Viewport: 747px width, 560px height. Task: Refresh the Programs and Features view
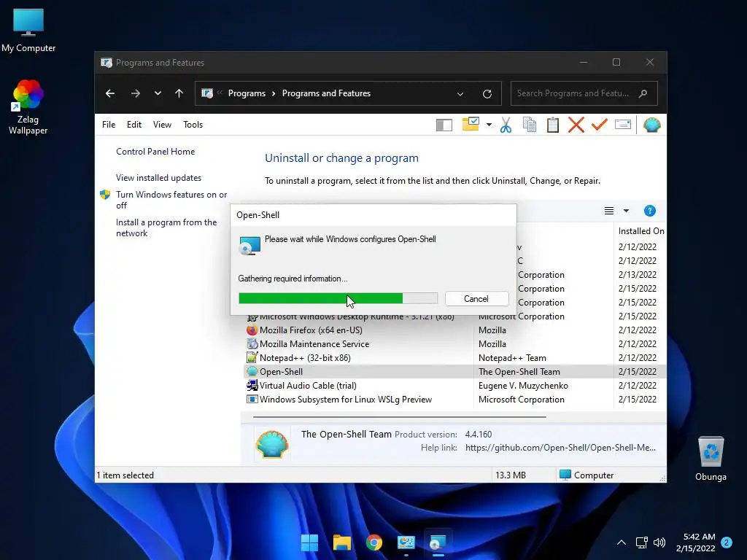[487, 94]
